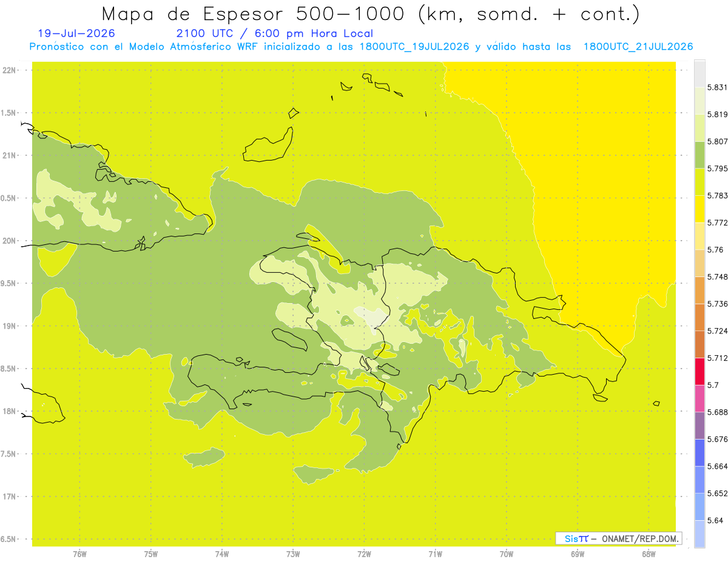This screenshot has height=562, width=728.
Task: Click legend value 5.712
Action: click(x=718, y=358)
